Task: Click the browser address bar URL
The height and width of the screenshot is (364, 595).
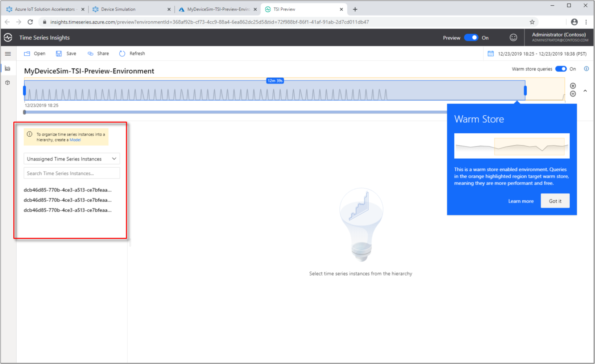Action: click(x=210, y=22)
